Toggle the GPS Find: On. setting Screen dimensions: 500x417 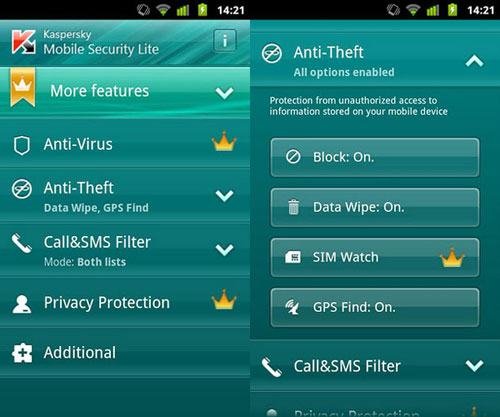tap(375, 307)
